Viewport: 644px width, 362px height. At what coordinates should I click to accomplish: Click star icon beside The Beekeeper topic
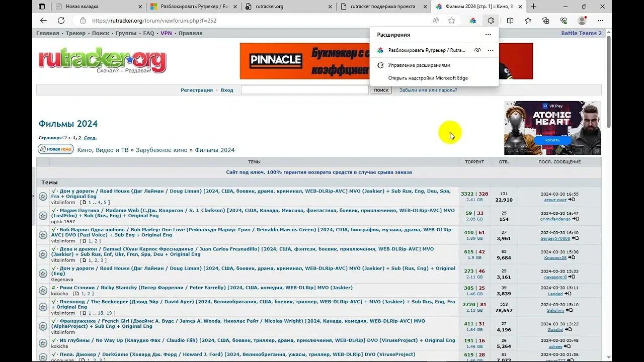43,307
